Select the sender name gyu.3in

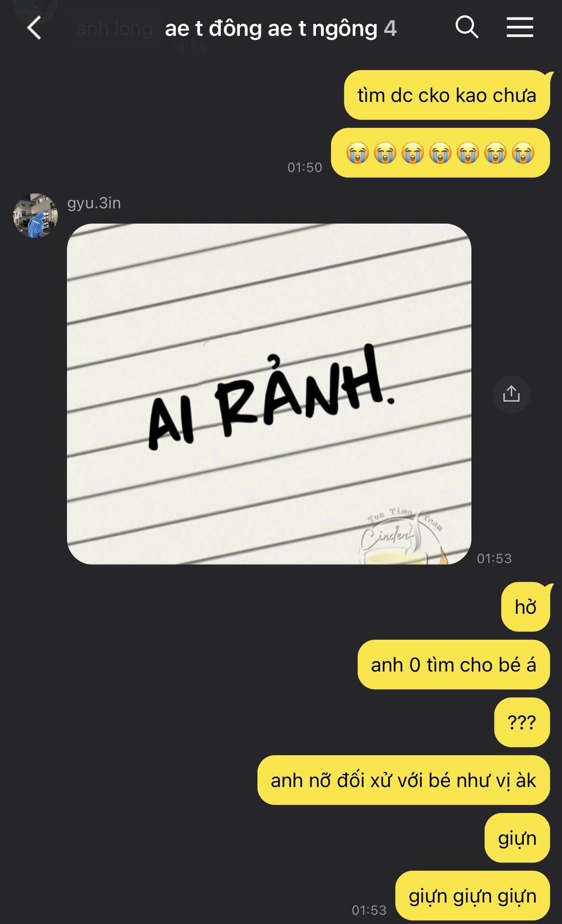click(94, 203)
